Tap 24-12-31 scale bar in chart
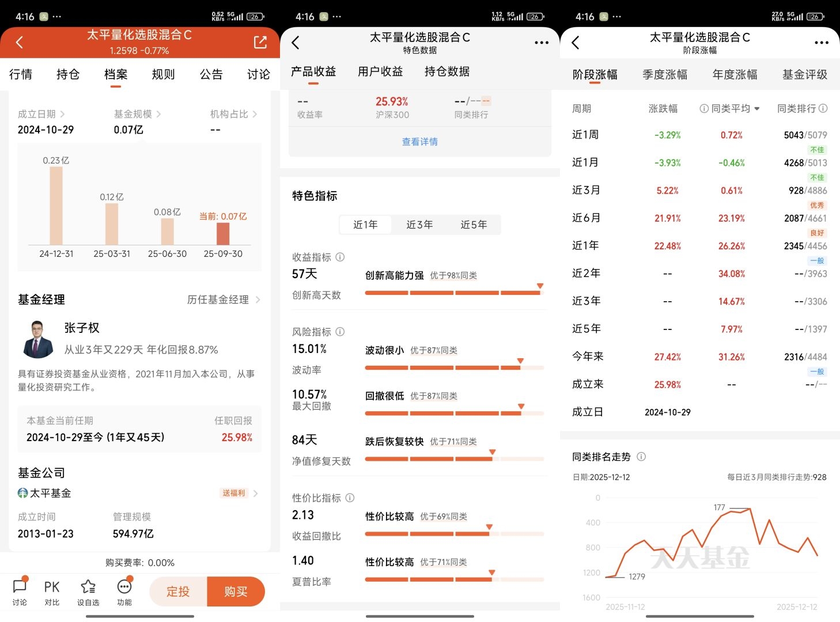The image size is (840, 622). coord(56,206)
